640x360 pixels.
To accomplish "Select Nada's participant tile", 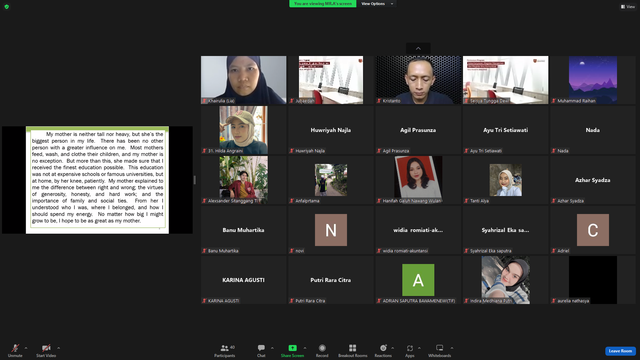I will coord(593,130).
